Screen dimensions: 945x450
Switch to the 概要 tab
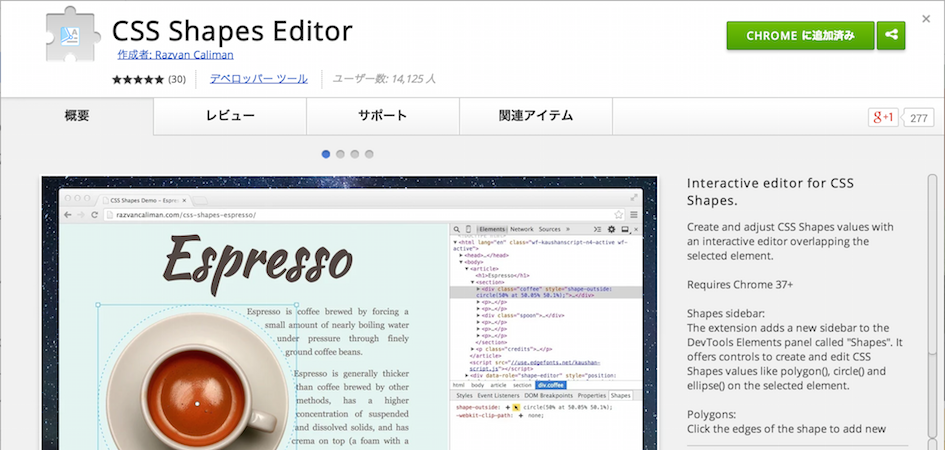pyautogui.click(x=77, y=116)
